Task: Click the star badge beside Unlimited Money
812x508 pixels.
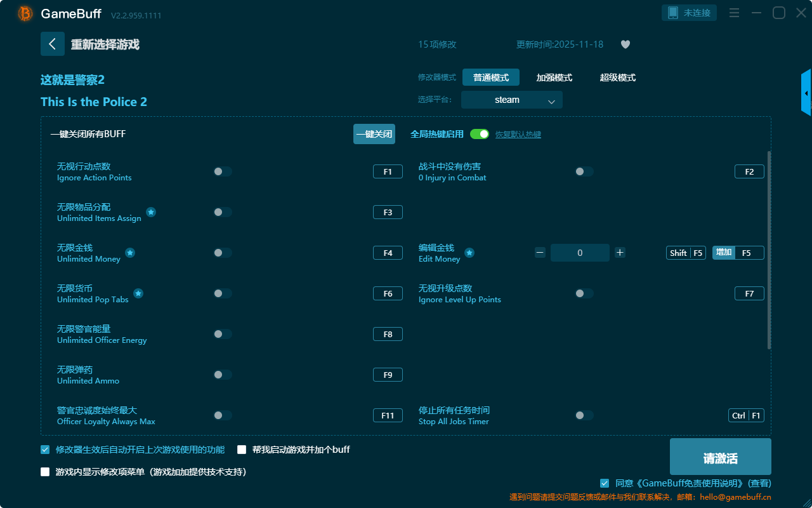Action: pos(129,253)
